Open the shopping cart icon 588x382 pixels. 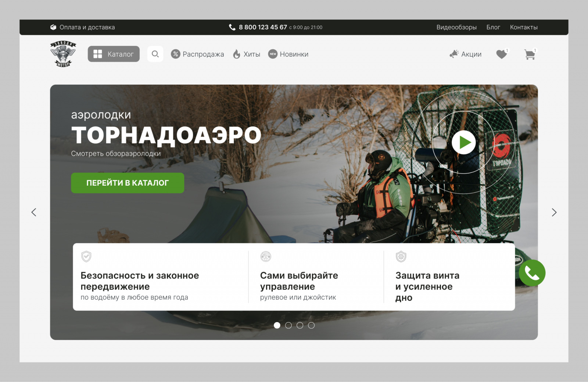[530, 54]
